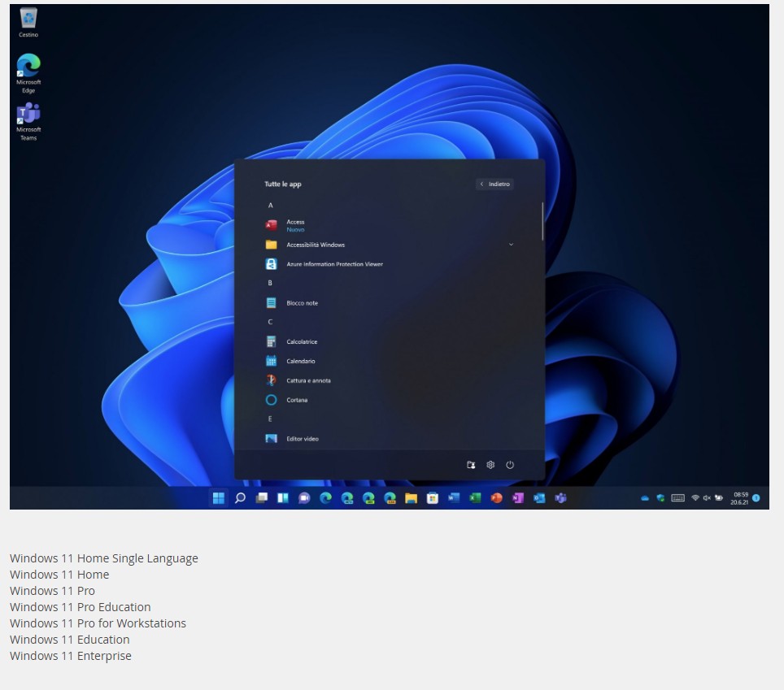
Task: Select Windows 11 Pro for Workstations line
Action: click(x=98, y=623)
